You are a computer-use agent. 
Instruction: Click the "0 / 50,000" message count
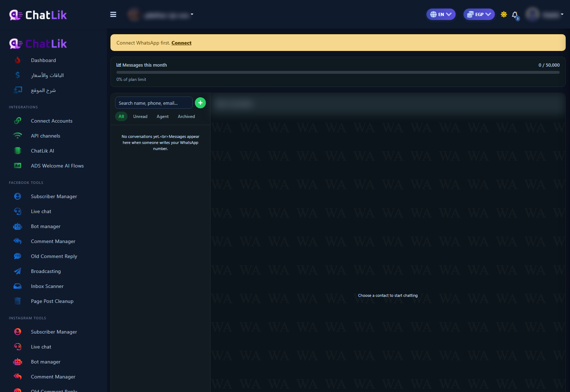[x=549, y=65]
